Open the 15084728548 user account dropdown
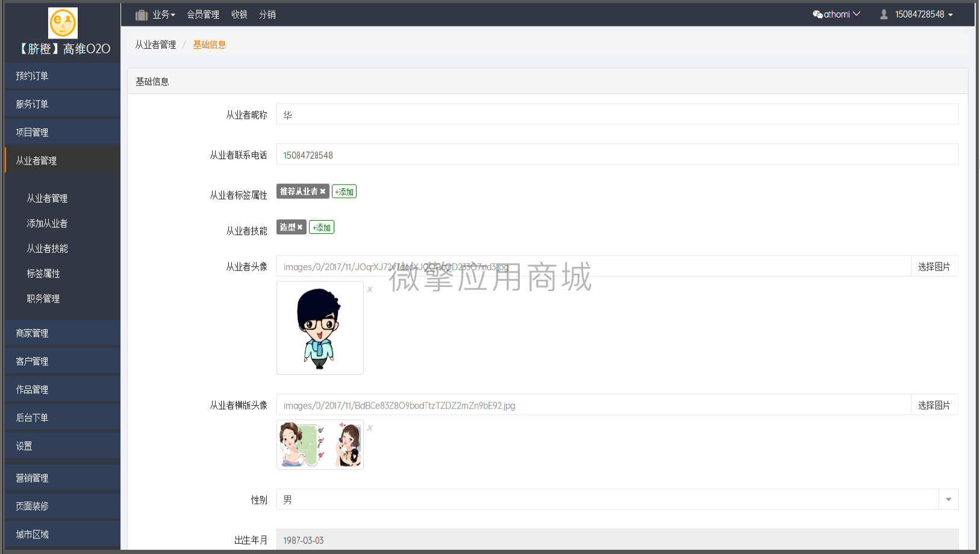 [x=916, y=14]
